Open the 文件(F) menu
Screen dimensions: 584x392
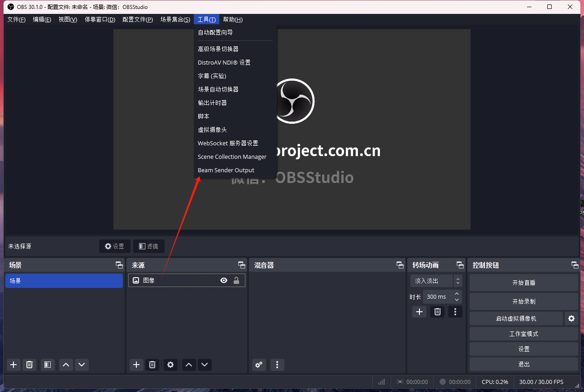(17, 19)
